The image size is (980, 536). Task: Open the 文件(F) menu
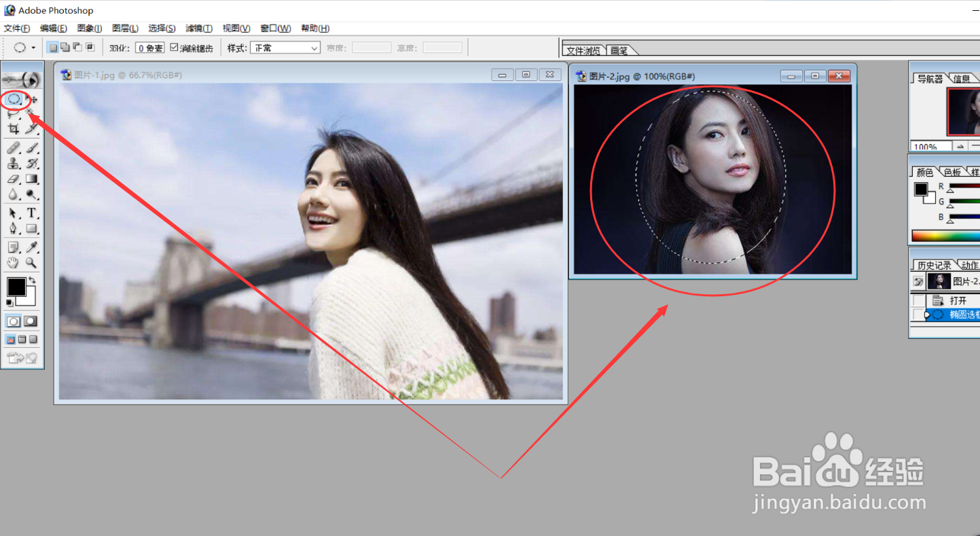17,28
